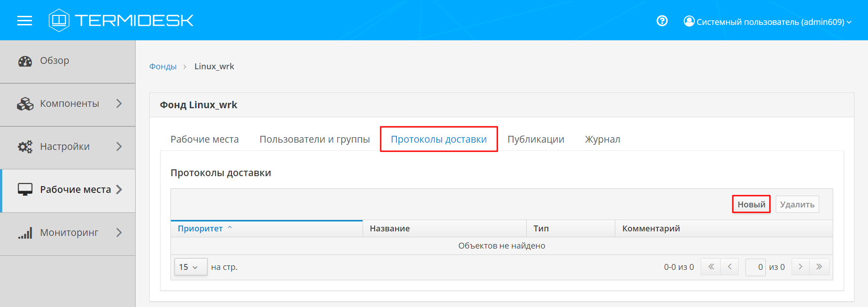Open the Журнал tab
868x307 pixels.
click(x=602, y=139)
